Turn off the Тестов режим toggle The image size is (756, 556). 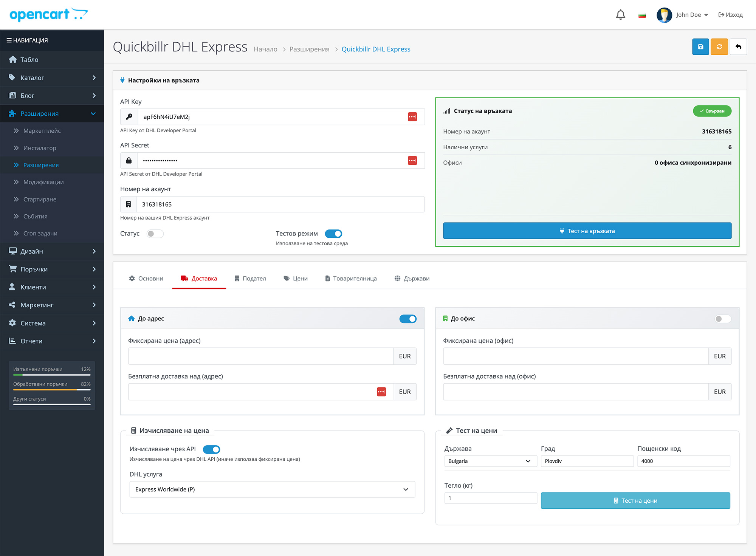point(333,234)
